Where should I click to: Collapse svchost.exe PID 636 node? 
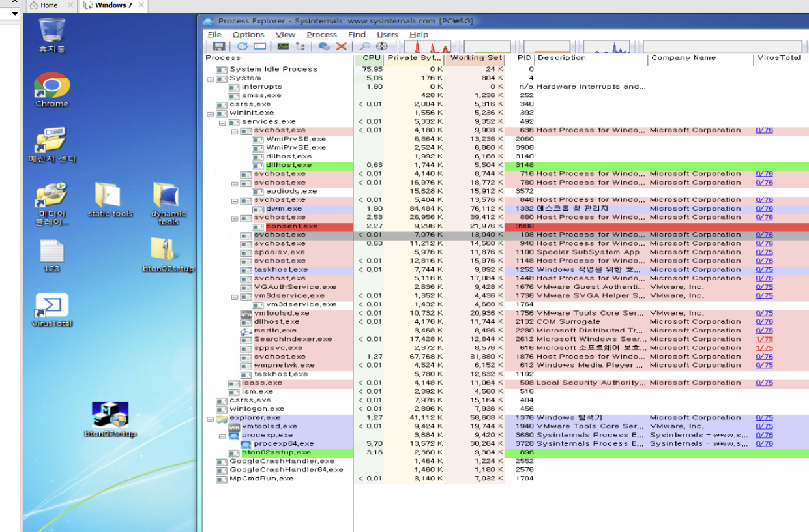tap(234, 130)
